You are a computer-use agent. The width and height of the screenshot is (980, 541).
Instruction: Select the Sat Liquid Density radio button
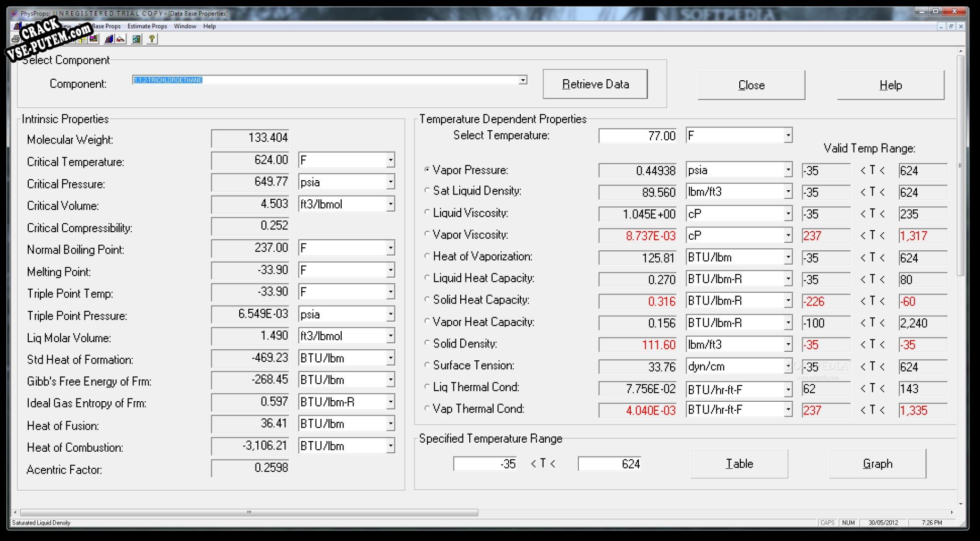pos(427,190)
